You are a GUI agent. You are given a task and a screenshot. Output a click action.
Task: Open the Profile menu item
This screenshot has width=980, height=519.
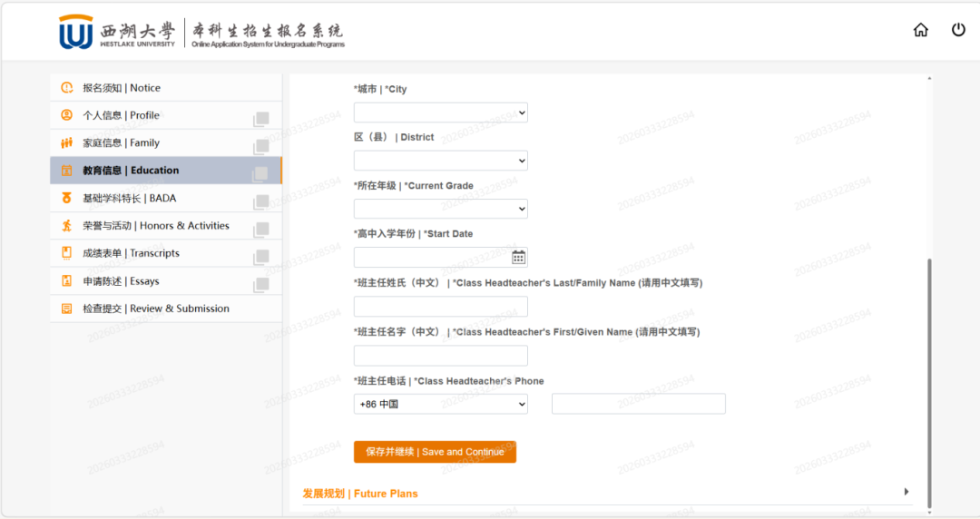[x=166, y=115]
